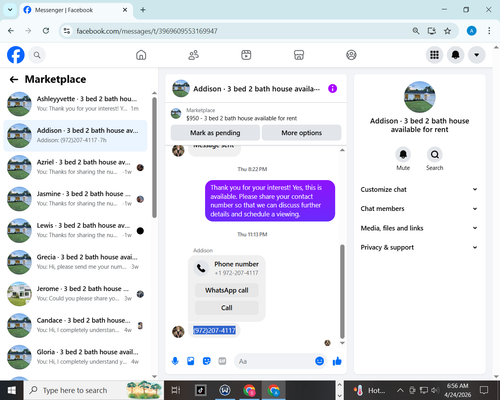Send a thumbs-up like
Screen dimensions: 500x400
point(337,361)
